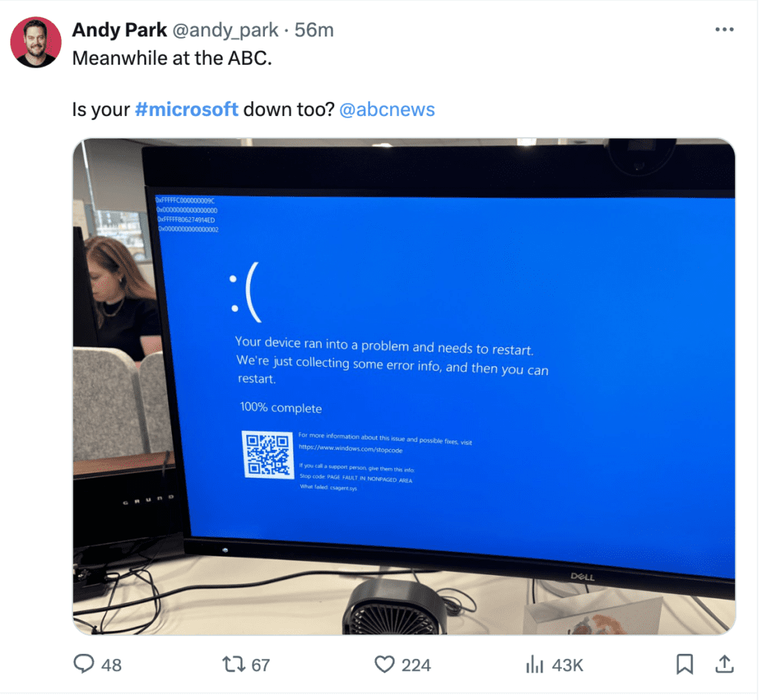Click the 'Meanwhile at the ABC.' tweet text
Image resolution: width=762 pixels, height=700 pixels.
coord(172,58)
